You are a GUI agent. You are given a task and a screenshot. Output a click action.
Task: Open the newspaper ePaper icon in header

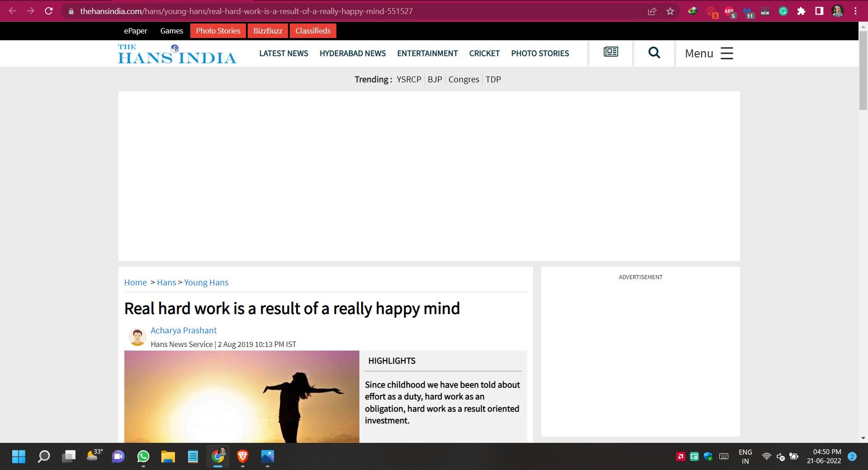coord(610,52)
